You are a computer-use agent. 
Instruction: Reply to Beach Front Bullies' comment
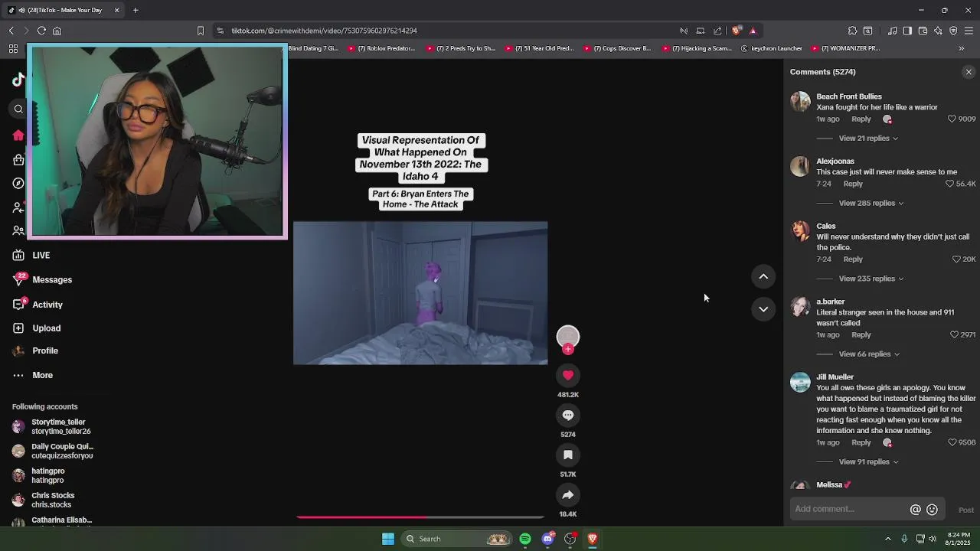(861, 119)
